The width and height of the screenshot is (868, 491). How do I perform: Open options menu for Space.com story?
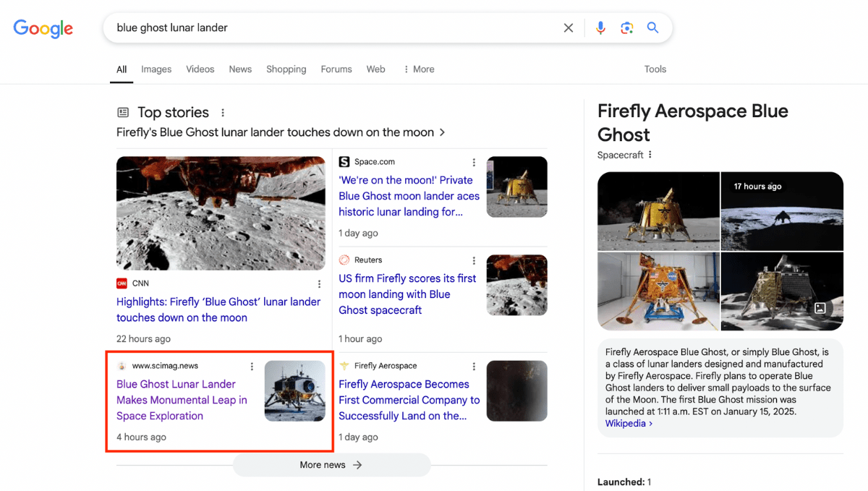coord(474,162)
